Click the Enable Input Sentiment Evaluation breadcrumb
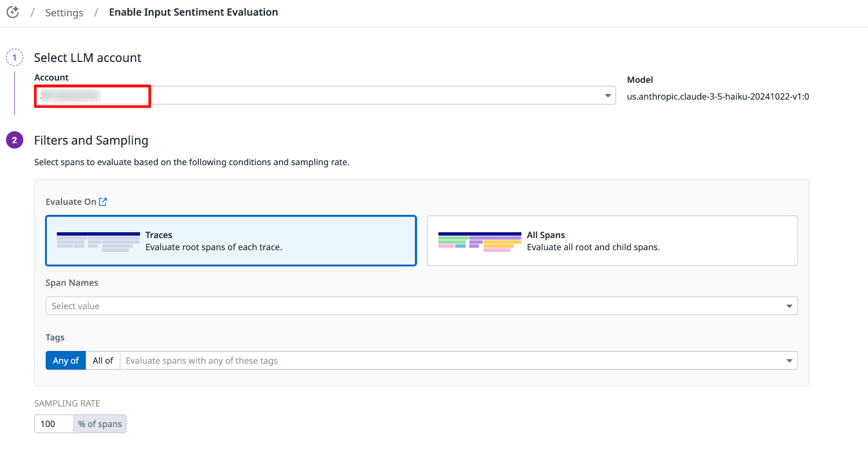Viewport: 868px width, 450px height. point(193,12)
